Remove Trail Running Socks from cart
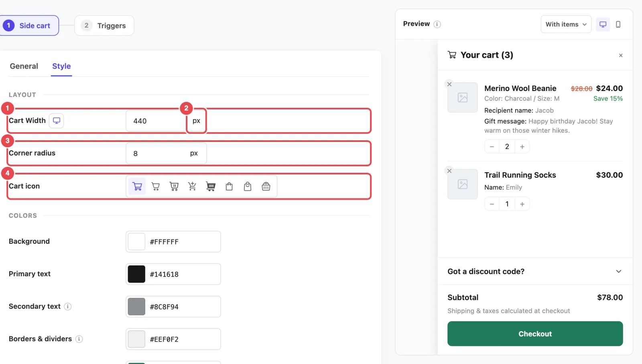This screenshot has height=364, width=642. pyautogui.click(x=449, y=171)
